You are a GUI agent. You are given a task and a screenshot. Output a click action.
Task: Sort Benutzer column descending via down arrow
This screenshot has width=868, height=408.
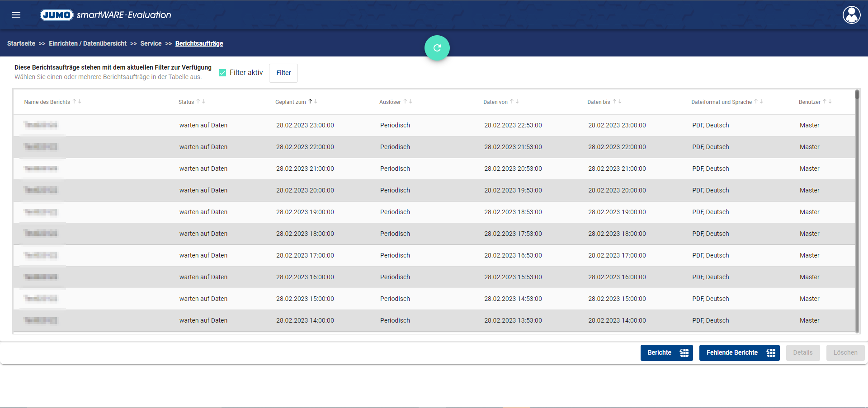coord(830,102)
